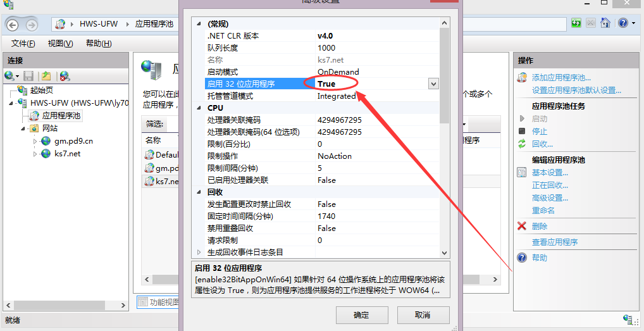
Task: Open the blue help question icon
Action: [x=622, y=23]
